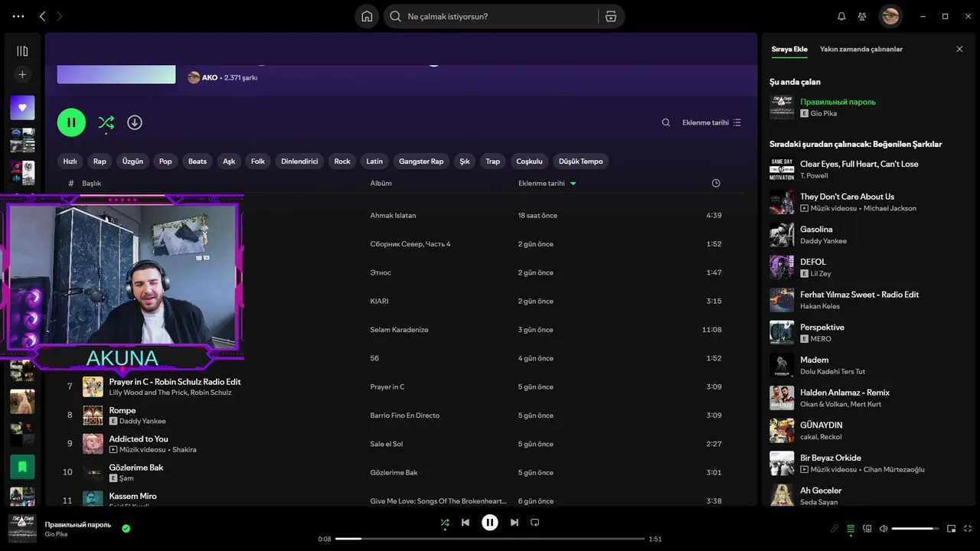Go back with the left arrow
Viewport: 980px width, 551px height.
pyautogui.click(x=43, y=16)
